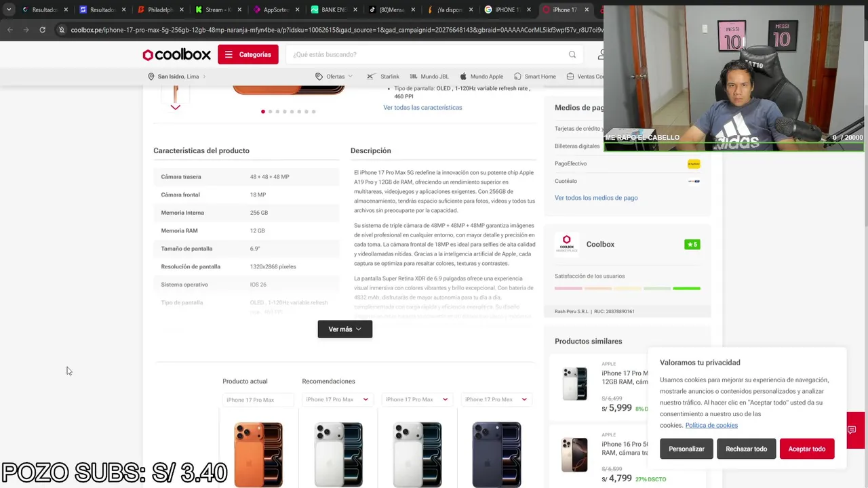Image resolution: width=868 pixels, height=488 pixels.
Task: Open the red chat widget icon
Action: (x=852, y=430)
